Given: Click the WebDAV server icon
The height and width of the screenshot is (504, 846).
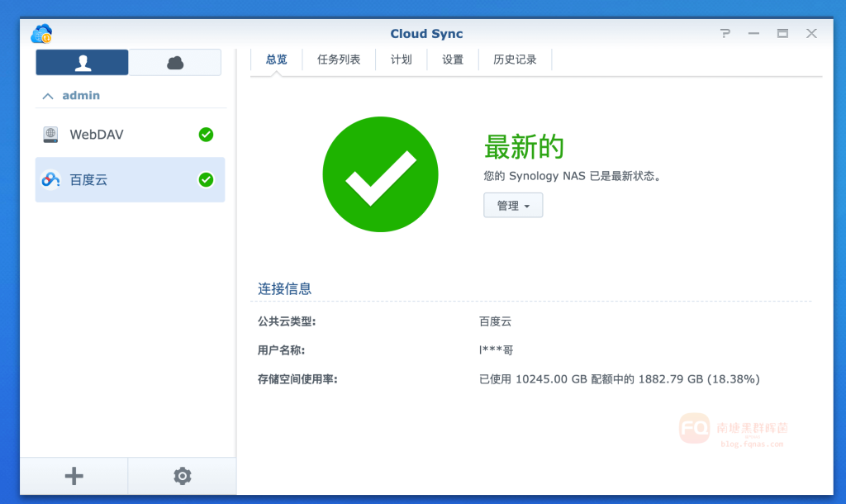Looking at the screenshot, I should click(51, 135).
